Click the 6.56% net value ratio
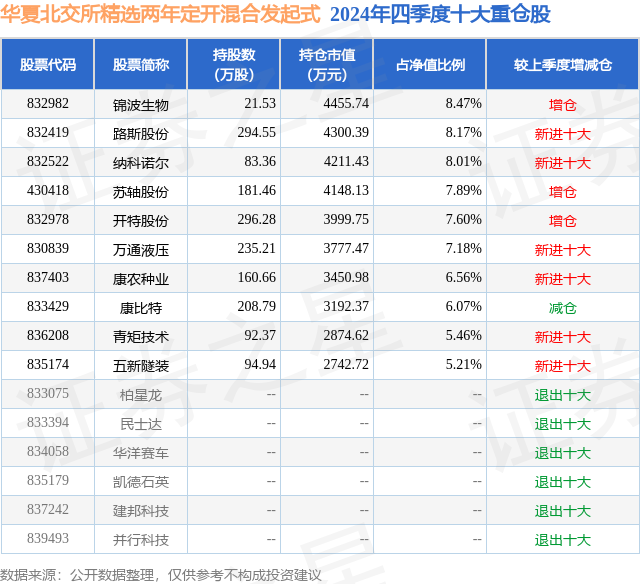Viewport: 640px width, 584px height. [463, 278]
